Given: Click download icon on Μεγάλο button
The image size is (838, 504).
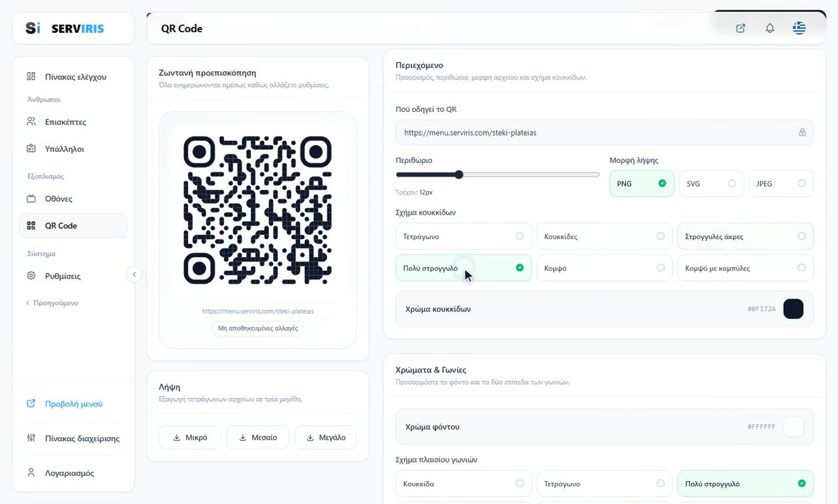Looking at the screenshot, I should point(310,437).
